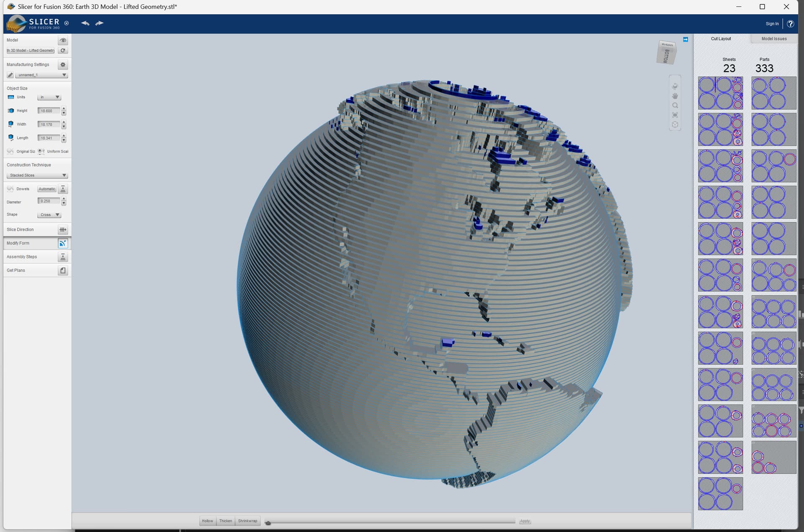The width and height of the screenshot is (804, 532).
Task: Click the edit pencil beside unnamed_1
Action: coord(10,75)
